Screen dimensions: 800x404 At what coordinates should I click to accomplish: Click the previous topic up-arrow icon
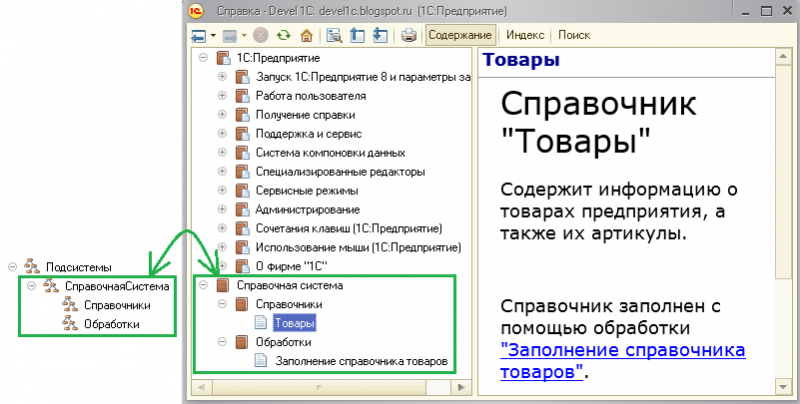[358, 35]
